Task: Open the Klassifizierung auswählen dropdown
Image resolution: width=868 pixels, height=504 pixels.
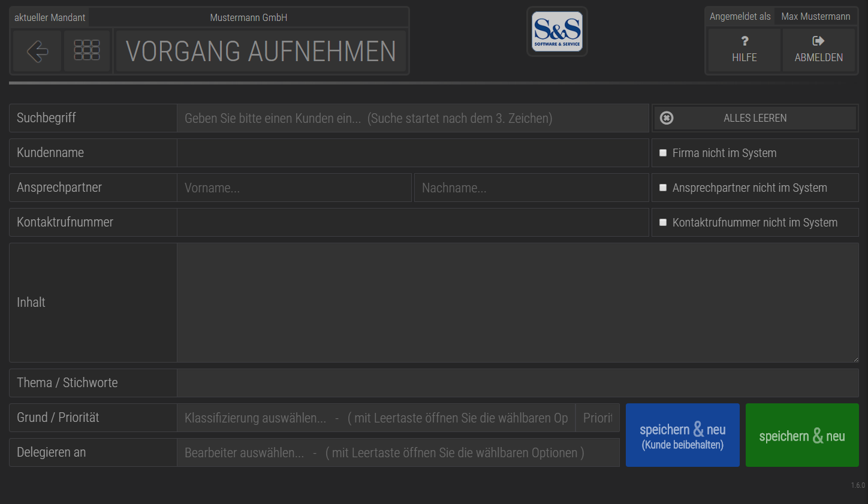Action: click(x=376, y=418)
